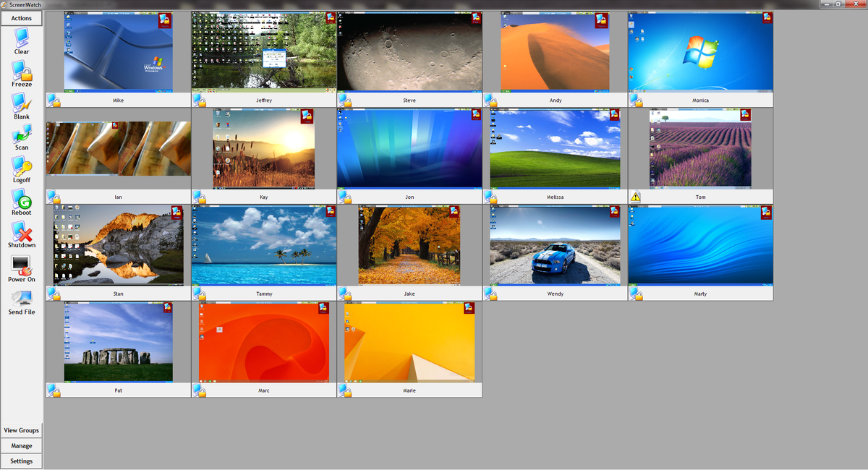Viewport: 868px width, 470px height.
Task: Click the name label Jeffrey
Action: (x=264, y=101)
